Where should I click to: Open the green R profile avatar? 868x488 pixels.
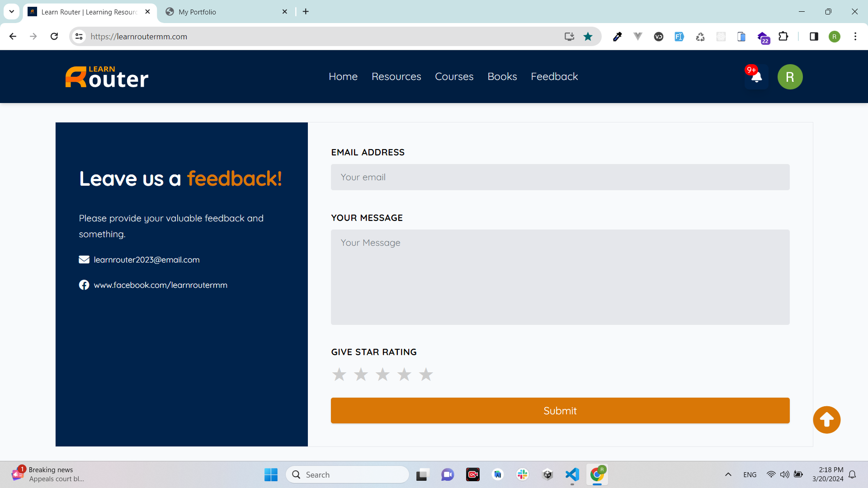click(790, 77)
